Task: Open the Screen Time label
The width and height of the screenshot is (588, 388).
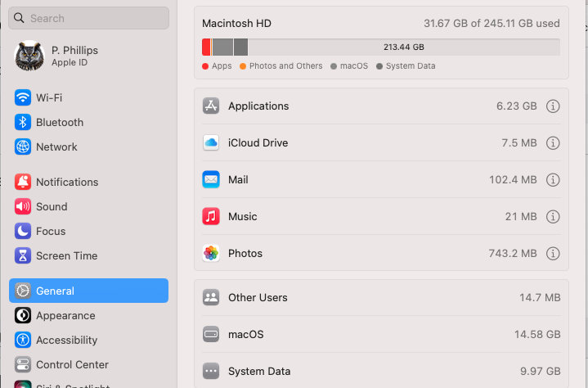Action: [67, 256]
